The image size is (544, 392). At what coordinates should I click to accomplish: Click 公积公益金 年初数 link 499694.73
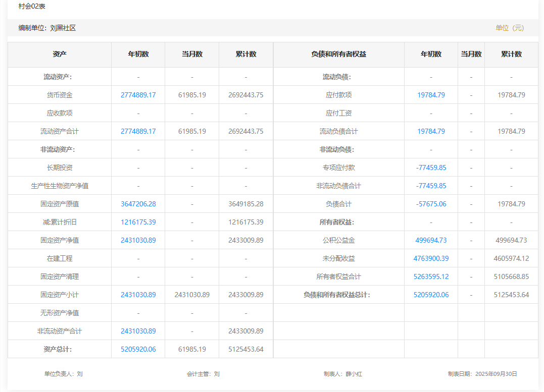pyautogui.click(x=431, y=240)
